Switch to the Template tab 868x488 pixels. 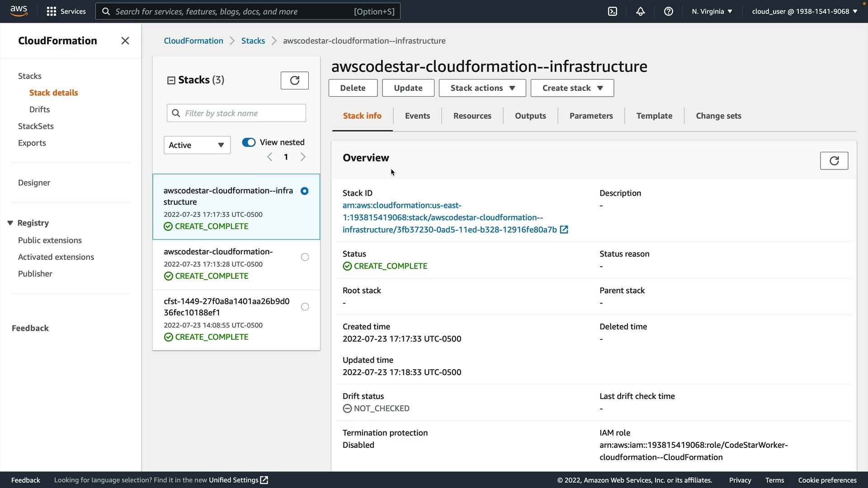click(x=654, y=116)
